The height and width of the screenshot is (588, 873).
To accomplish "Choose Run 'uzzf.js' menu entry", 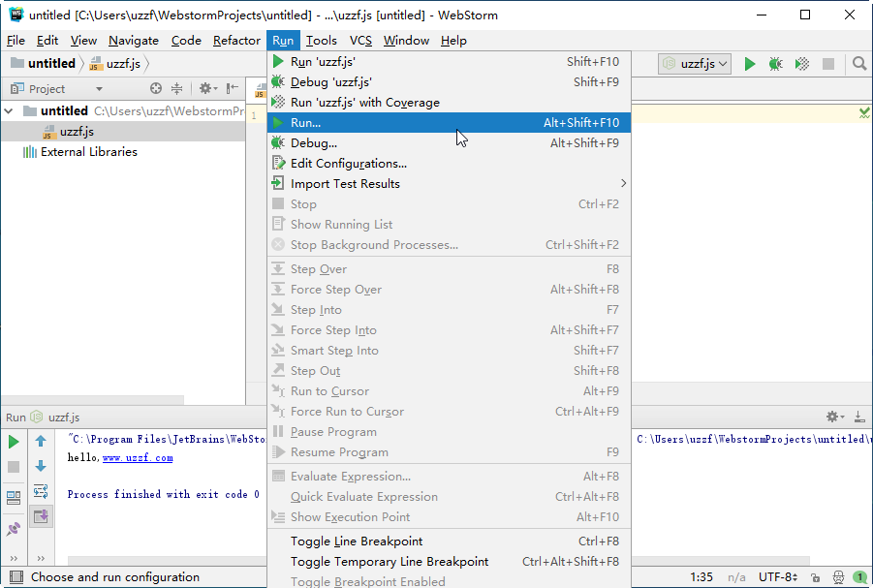I will point(449,62).
